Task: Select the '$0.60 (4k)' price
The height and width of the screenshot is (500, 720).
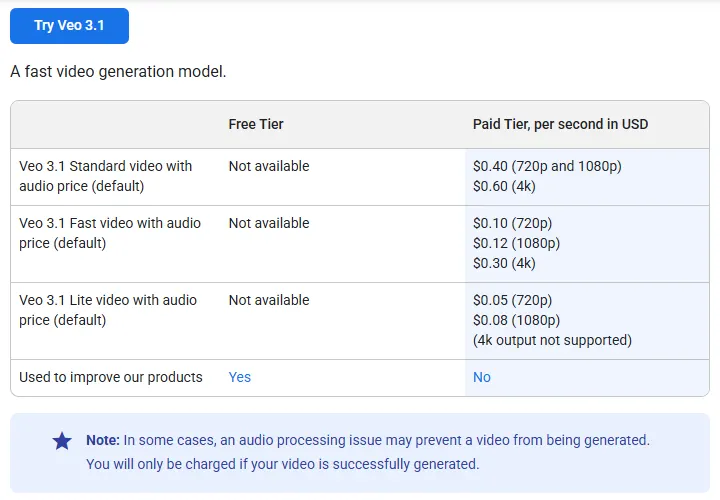Action: pyautogui.click(x=504, y=186)
